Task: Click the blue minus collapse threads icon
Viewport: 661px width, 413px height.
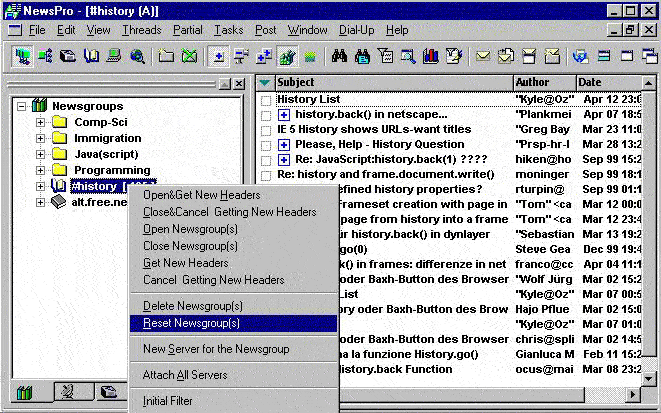Action: tap(241, 56)
